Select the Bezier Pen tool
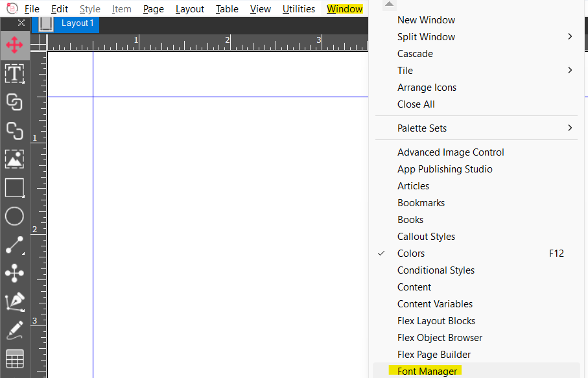Screen dimensions: 588x378 [x=14, y=301]
